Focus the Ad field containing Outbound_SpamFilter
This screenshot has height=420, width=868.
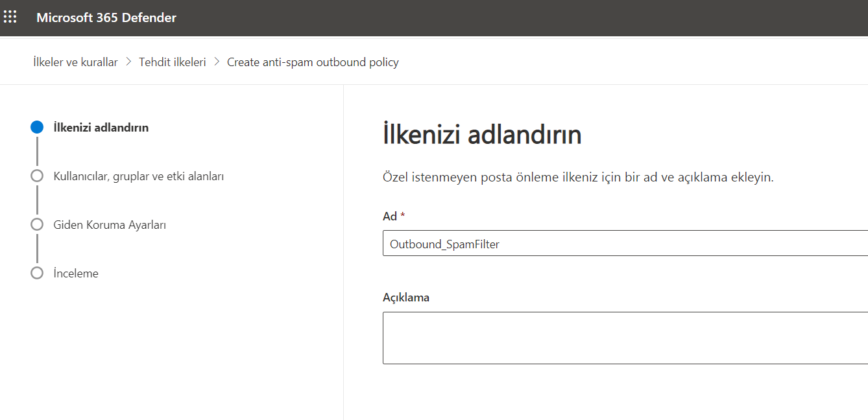625,244
